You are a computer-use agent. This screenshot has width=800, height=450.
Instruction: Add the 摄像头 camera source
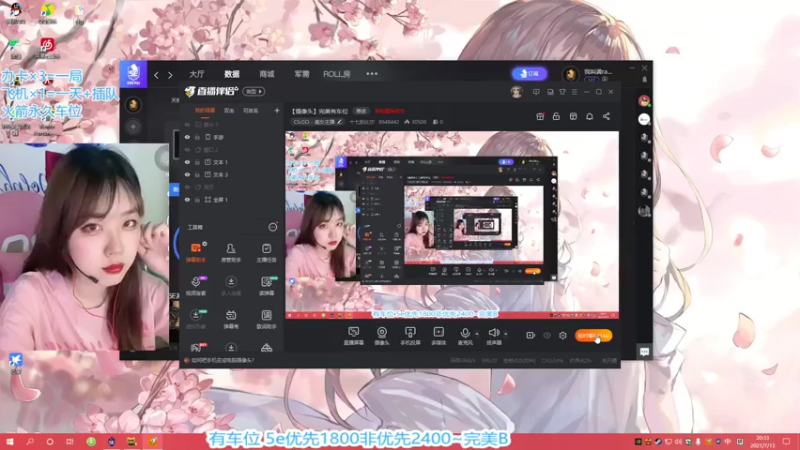click(x=382, y=336)
